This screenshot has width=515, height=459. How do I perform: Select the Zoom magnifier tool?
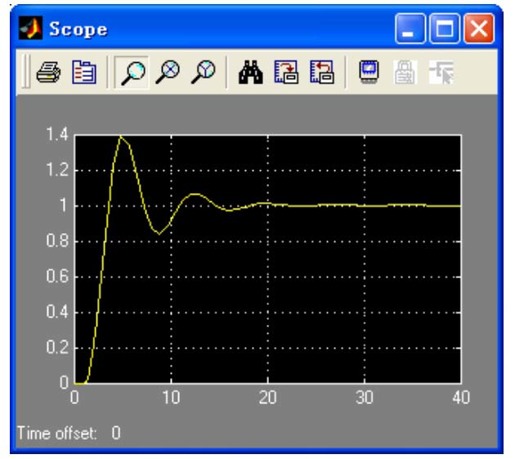click(132, 72)
